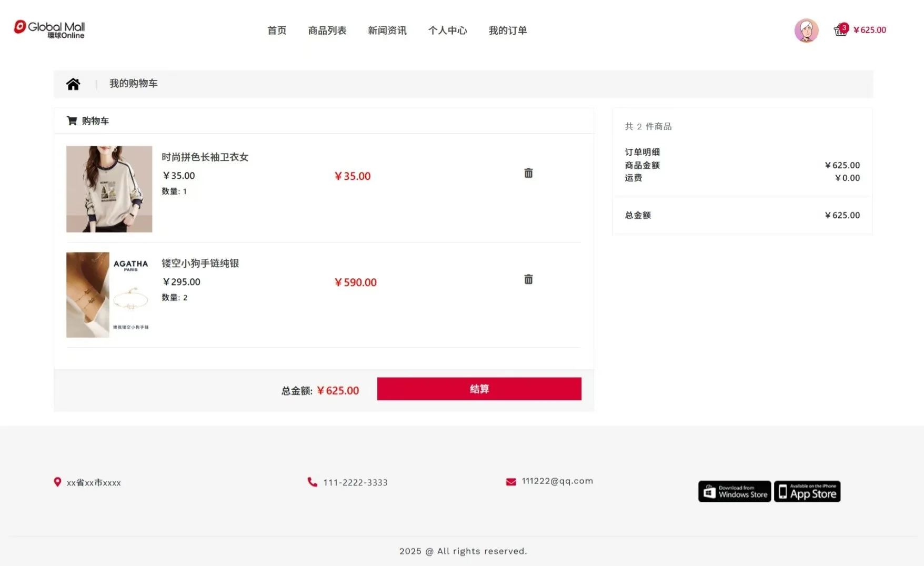Click the AGATHA bracelet product thumbnail
This screenshot has height=566, width=924.
click(109, 295)
